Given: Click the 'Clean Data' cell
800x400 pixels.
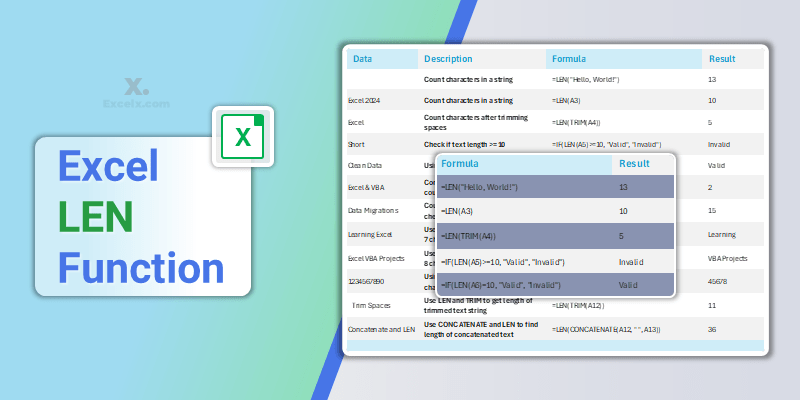Looking at the screenshot, I should coord(365,166).
